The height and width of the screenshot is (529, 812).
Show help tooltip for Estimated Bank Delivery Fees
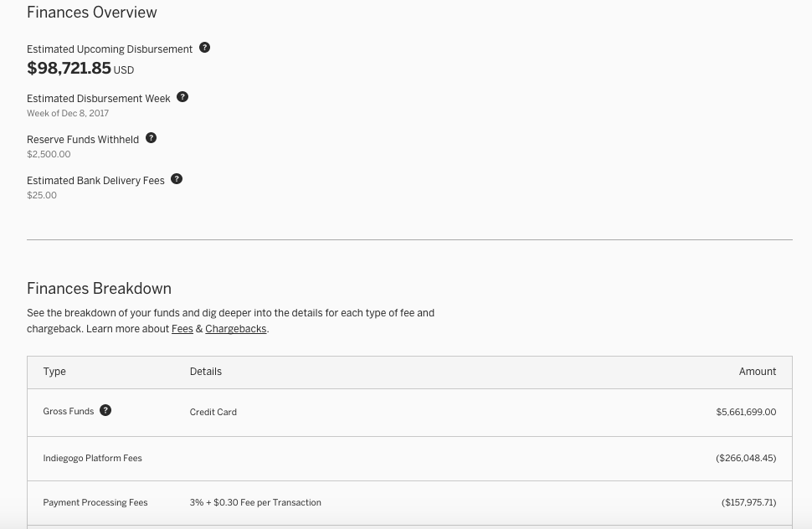coord(176,179)
